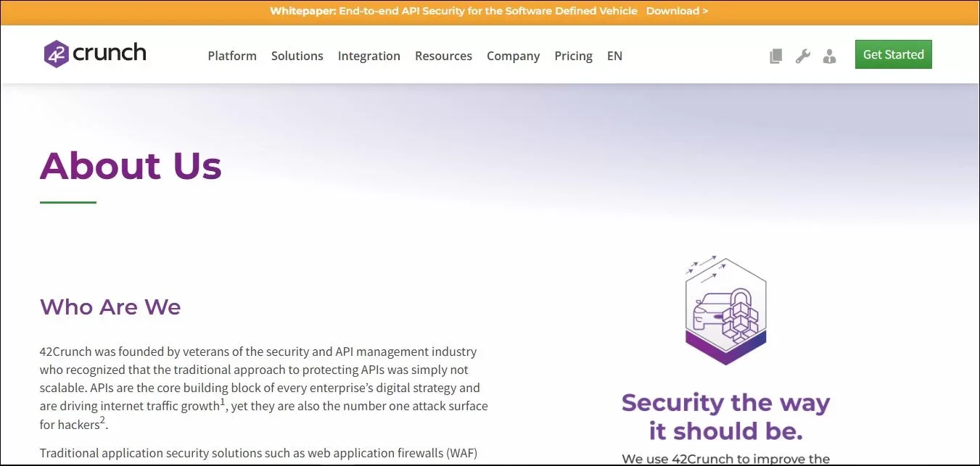980x466 pixels.
Task: Open the user account icon
Action: tap(829, 56)
